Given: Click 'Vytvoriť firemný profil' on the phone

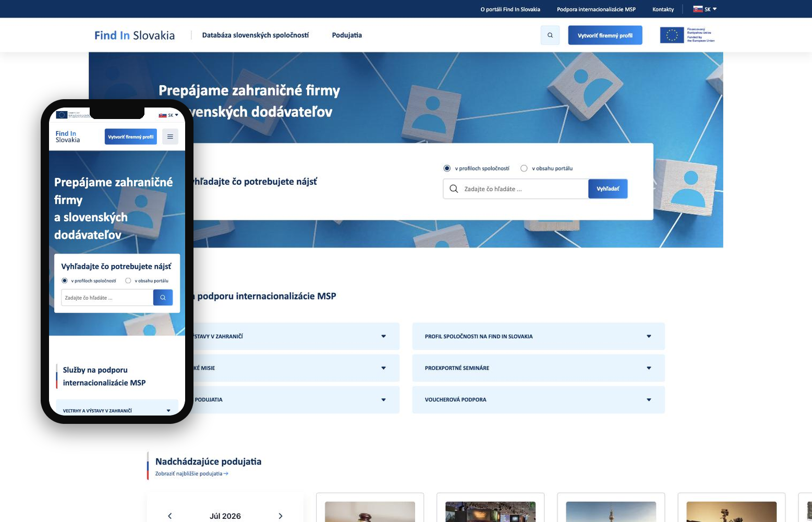Looking at the screenshot, I should (131, 137).
